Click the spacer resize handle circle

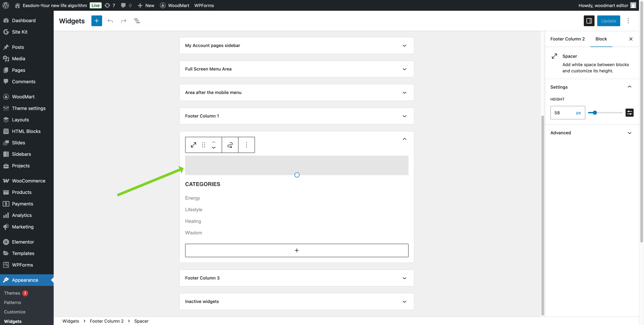click(x=297, y=175)
